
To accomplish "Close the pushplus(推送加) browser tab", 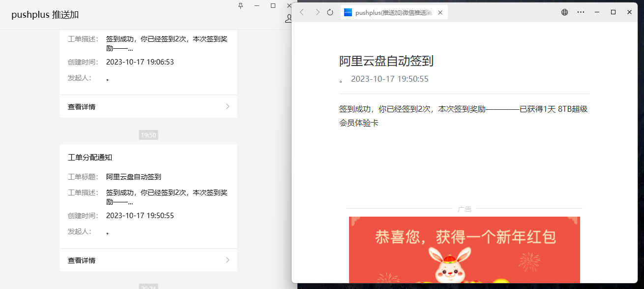I will coord(440,12).
